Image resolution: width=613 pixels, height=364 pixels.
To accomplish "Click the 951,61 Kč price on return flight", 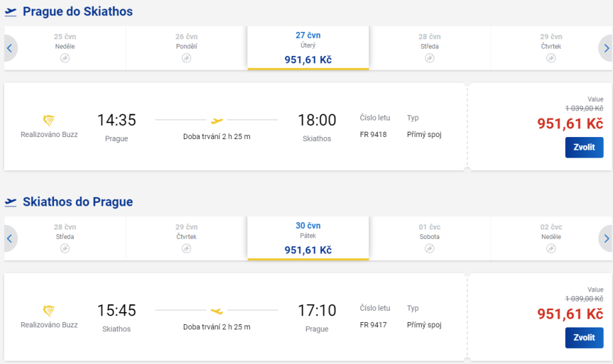I will coord(570,314).
